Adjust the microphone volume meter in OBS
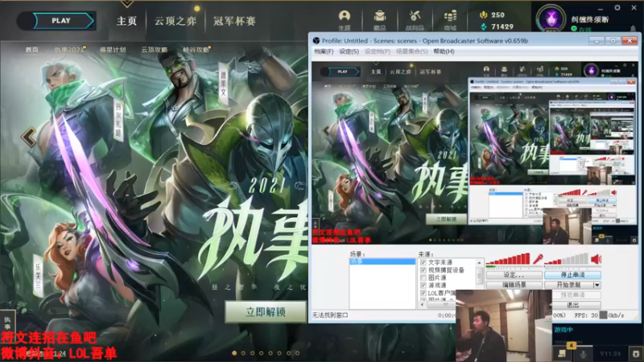Screen dimensions: 644x362 508,259
